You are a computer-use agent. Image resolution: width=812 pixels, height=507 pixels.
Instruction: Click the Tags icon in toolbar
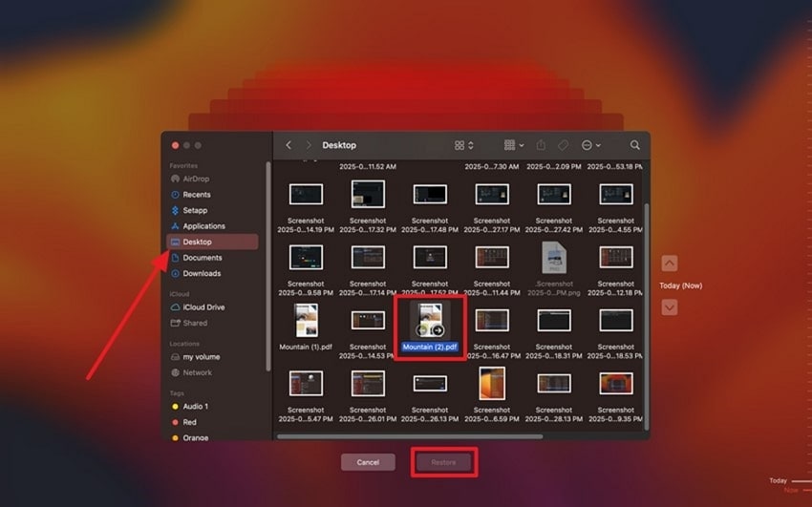pyautogui.click(x=563, y=145)
